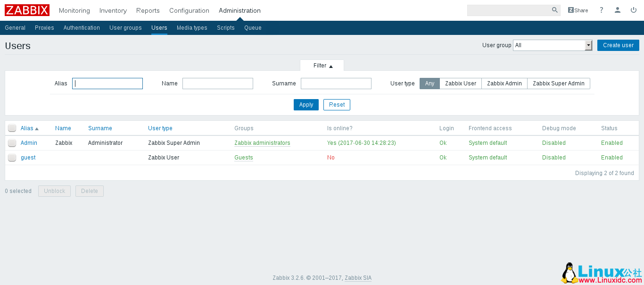This screenshot has height=285, width=644.
Task: Tick the select-all users checkbox
Action: click(x=12, y=128)
